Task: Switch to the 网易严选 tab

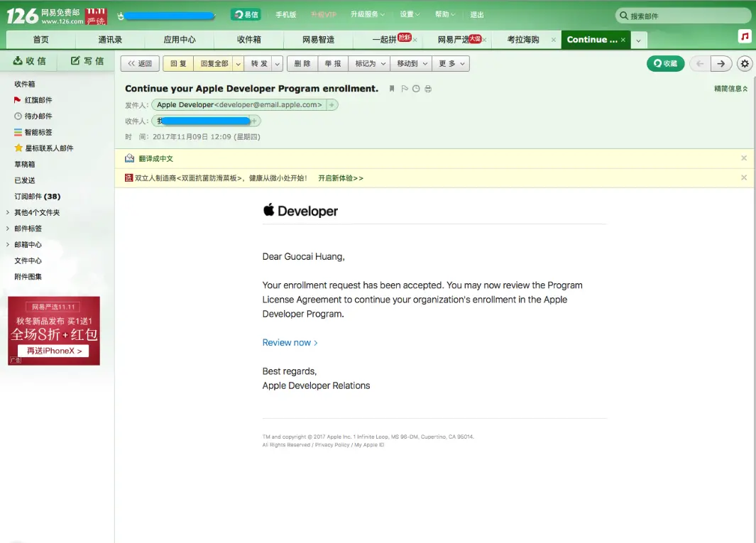Action: (x=453, y=40)
